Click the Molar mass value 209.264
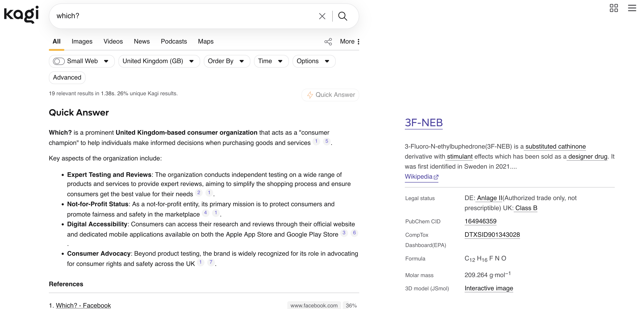This screenshot has height=309, width=644. coord(487,275)
